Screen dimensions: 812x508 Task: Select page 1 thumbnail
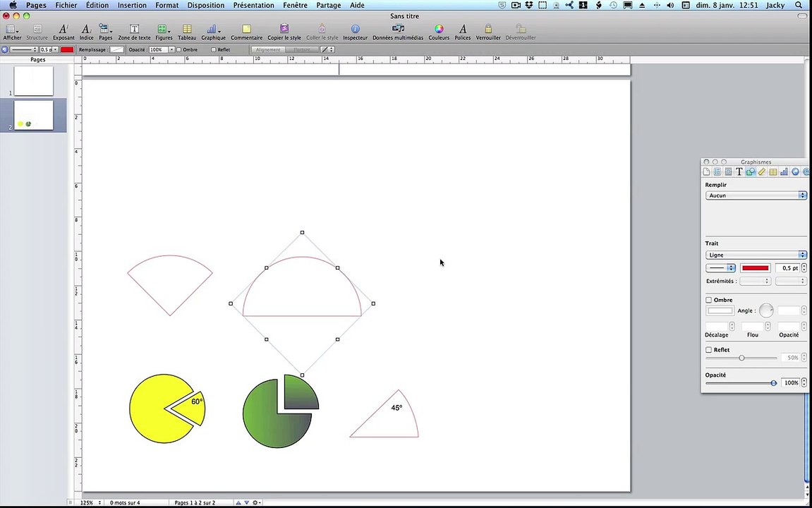tap(34, 80)
